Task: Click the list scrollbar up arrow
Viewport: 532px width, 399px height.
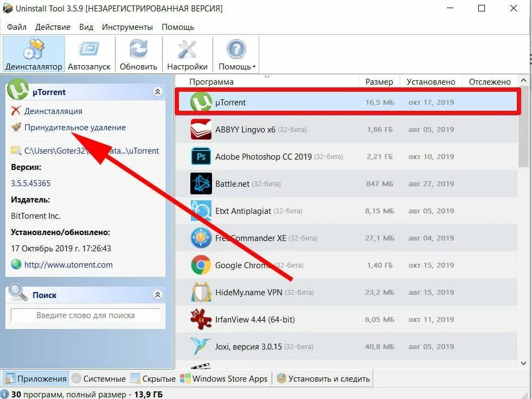Action: tap(523, 81)
